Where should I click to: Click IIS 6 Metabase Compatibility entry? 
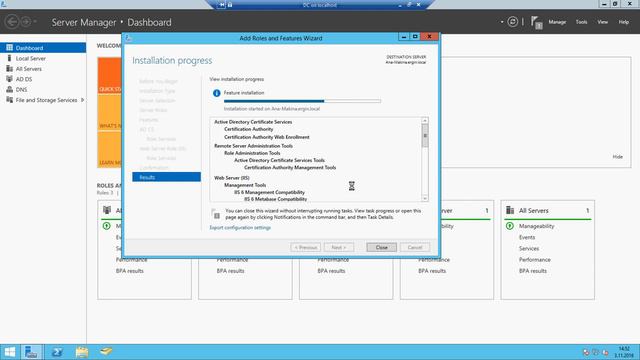click(x=276, y=199)
